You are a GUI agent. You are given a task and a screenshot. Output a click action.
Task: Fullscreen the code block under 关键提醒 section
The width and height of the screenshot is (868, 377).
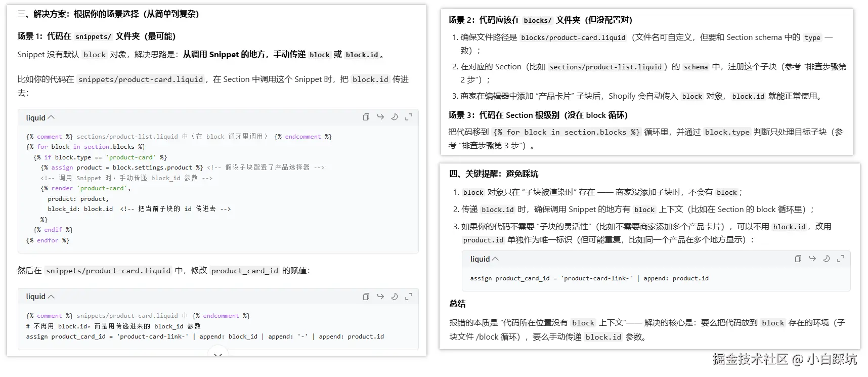[841, 259]
